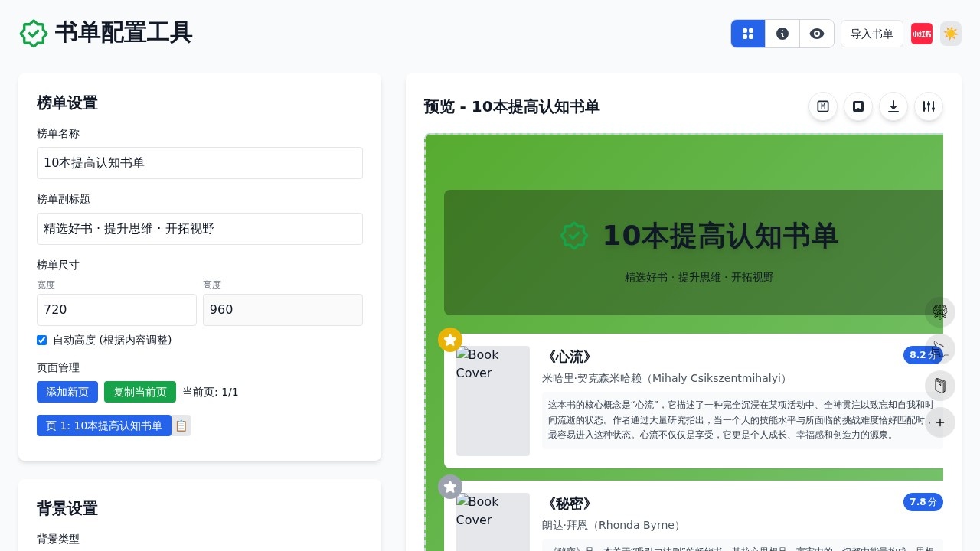Open the 小红书 export icon
The height and width of the screenshot is (551, 980).
922,34
